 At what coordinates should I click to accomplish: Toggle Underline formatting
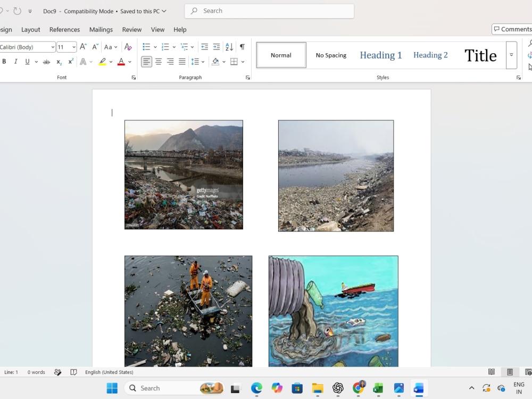click(x=27, y=62)
